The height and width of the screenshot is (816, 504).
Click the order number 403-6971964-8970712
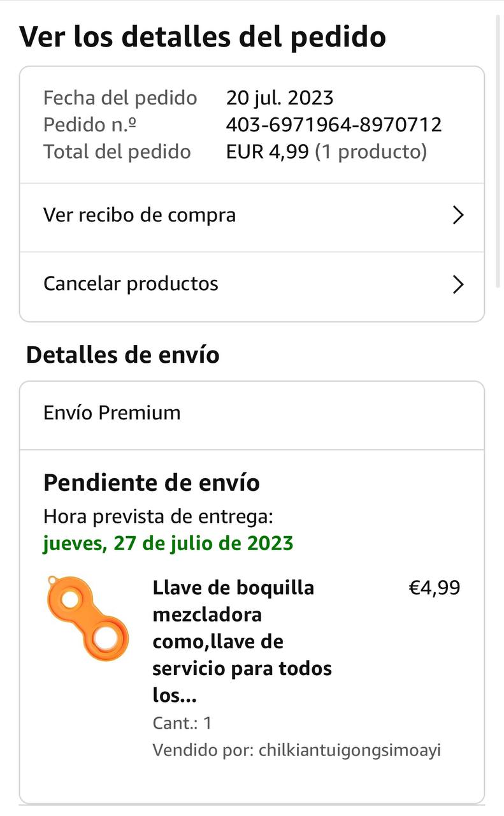pyautogui.click(x=334, y=125)
